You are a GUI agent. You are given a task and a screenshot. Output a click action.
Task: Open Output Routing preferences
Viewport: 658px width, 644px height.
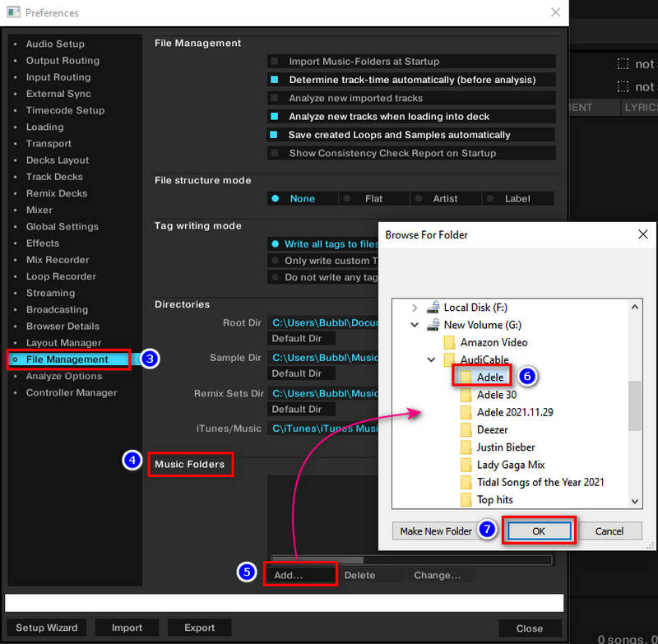click(x=63, y=60)
